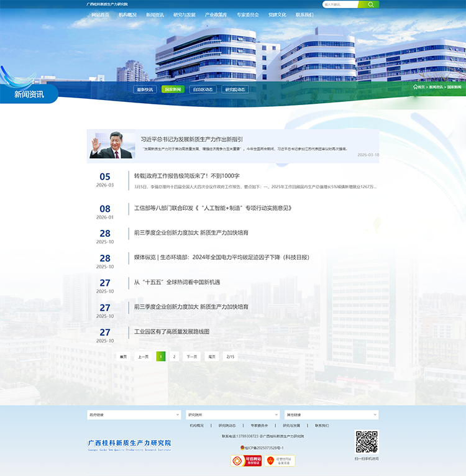
Task: Click the QR code for mobile access
Action: [367, 442]
